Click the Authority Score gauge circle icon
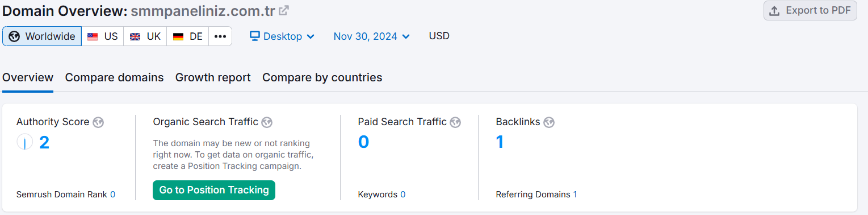Viewport: 868px width, 215px height. (25, 142)
